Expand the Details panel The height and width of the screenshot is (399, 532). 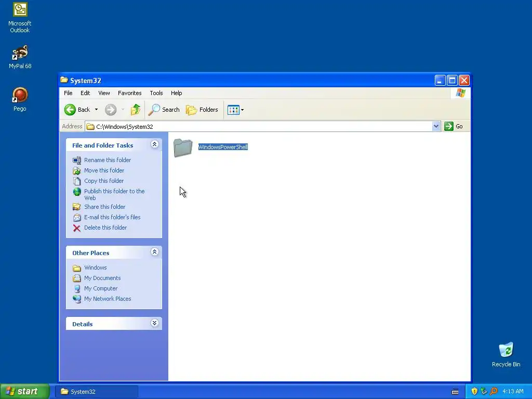coord(154,323)
